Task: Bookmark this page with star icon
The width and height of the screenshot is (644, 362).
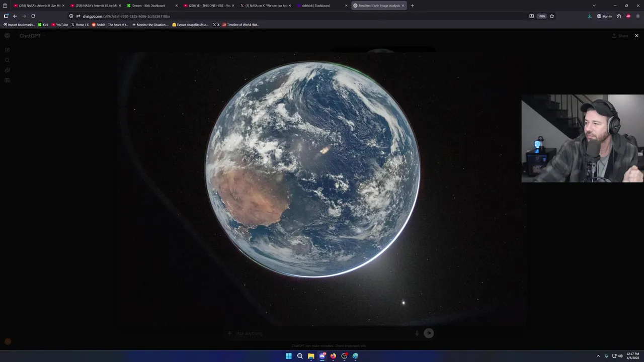Action: pyautogui.click(x=552, y=16)
